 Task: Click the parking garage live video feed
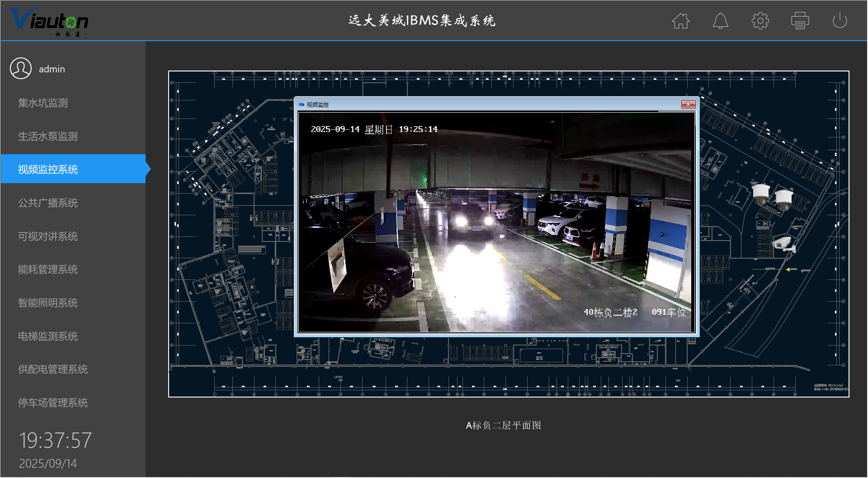pos(496,222)
